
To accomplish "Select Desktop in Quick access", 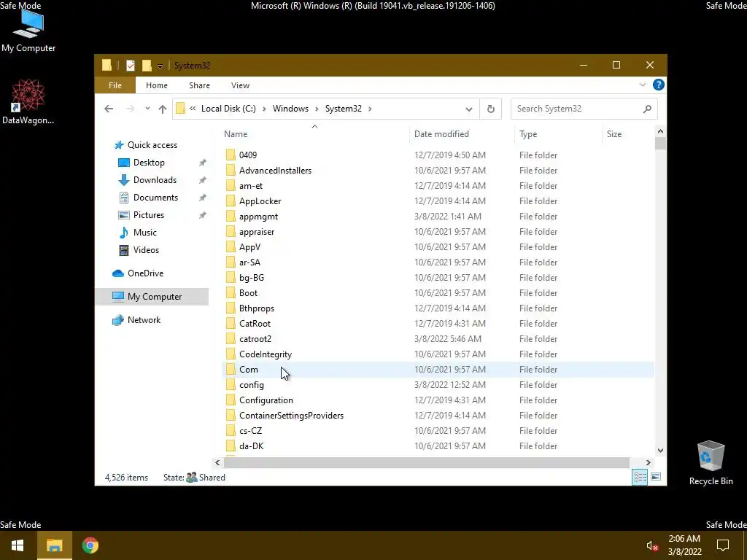I will 149,163.
